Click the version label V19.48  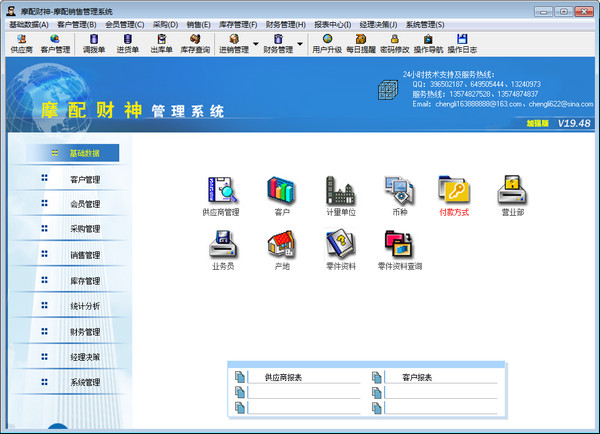pyautogui.click(x=574, y=123)
